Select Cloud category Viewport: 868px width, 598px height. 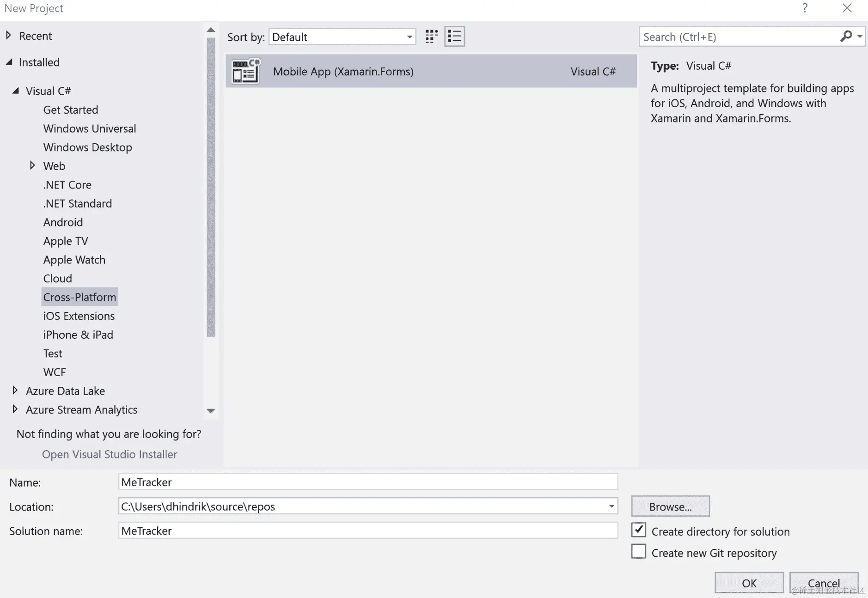58,279
